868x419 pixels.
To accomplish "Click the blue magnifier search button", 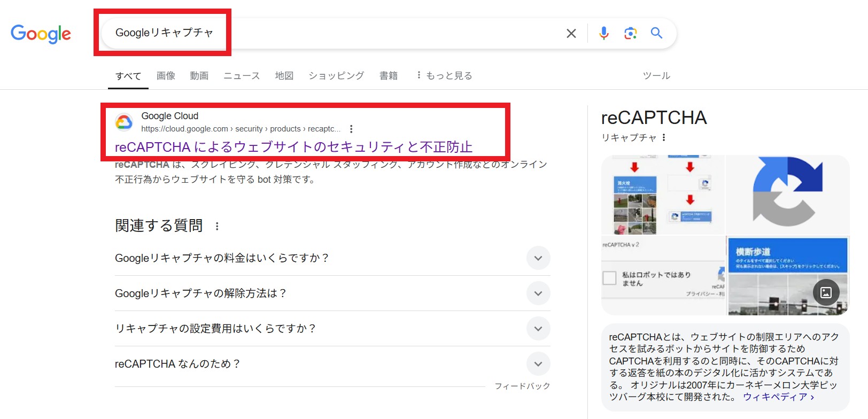I will (656, 33).
